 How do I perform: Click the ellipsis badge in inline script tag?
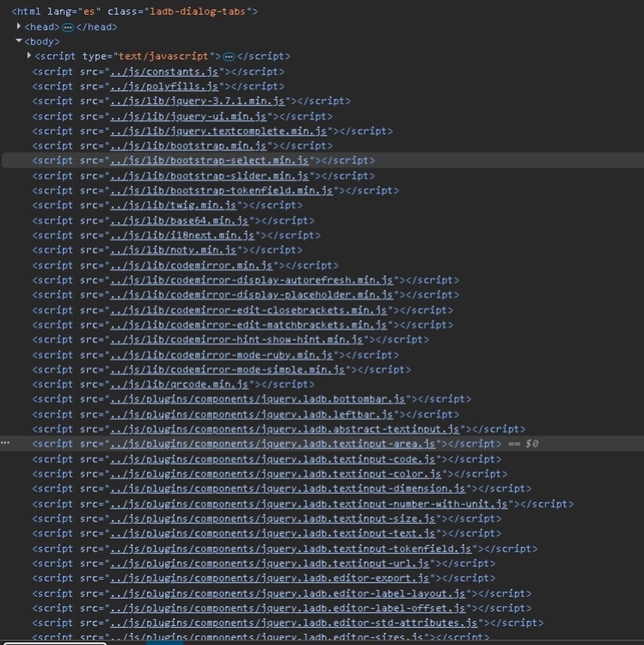[229, 57]
